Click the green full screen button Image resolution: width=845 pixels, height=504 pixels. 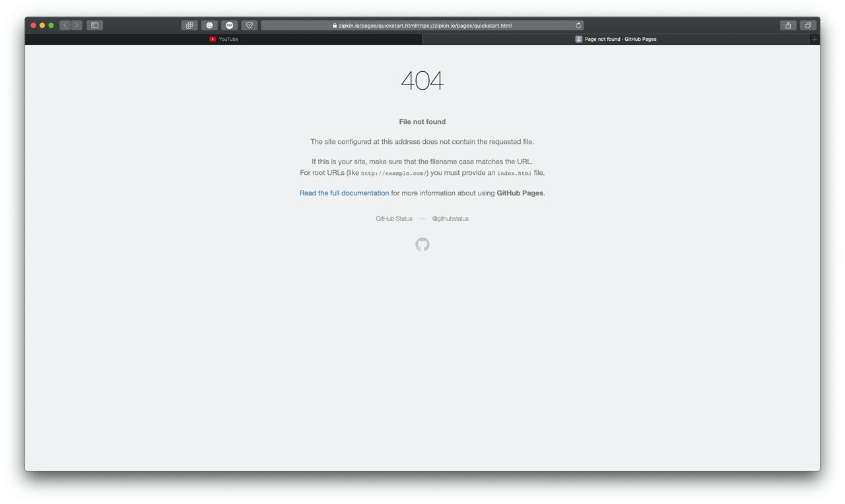[51, 25]
